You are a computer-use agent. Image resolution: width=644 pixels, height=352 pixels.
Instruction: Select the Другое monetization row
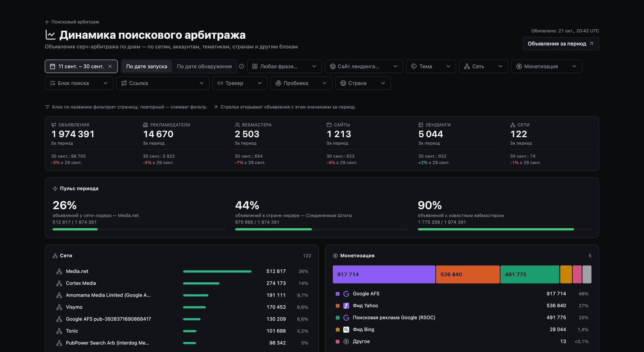pos(462,341)
